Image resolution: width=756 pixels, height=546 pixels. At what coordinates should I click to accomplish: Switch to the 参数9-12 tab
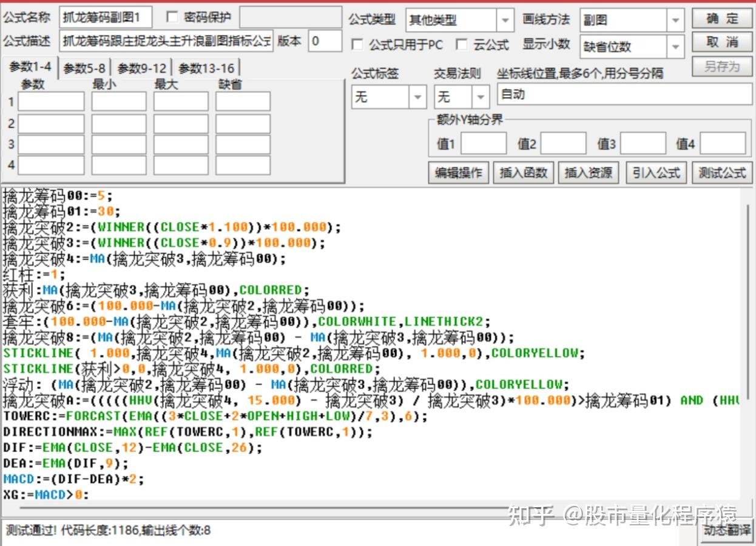click(x=141, y=69)
